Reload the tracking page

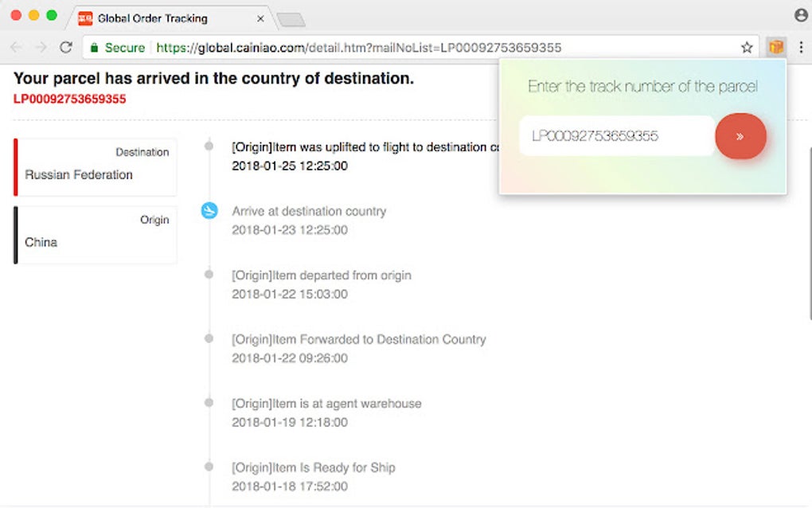[x=66, y=48]
